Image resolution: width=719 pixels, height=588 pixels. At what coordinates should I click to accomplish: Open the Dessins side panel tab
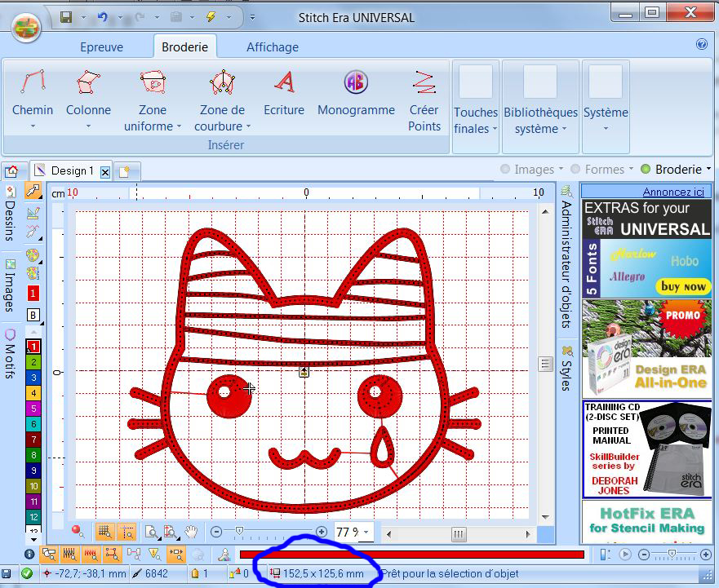10,214
